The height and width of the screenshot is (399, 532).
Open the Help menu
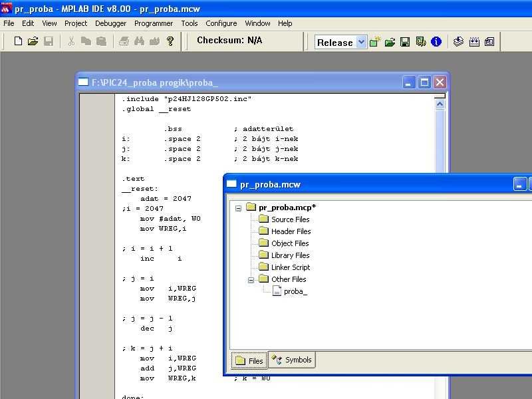(x=285, y=23)
